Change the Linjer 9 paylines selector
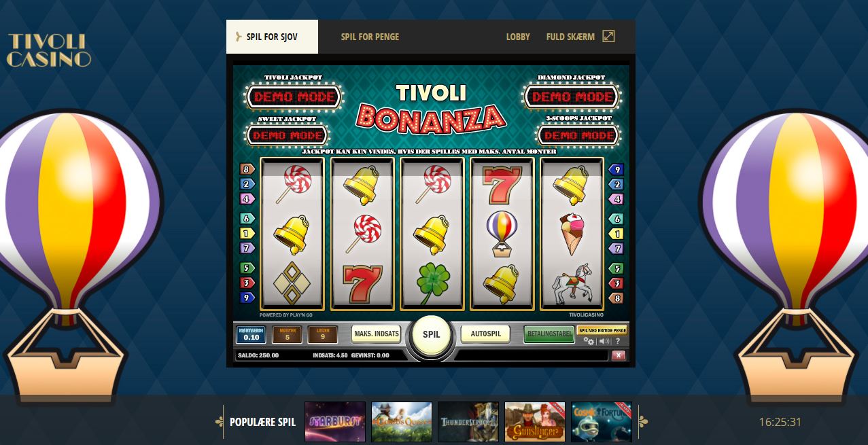The width and height of the screenshot is (868, 445). (322, 334)
